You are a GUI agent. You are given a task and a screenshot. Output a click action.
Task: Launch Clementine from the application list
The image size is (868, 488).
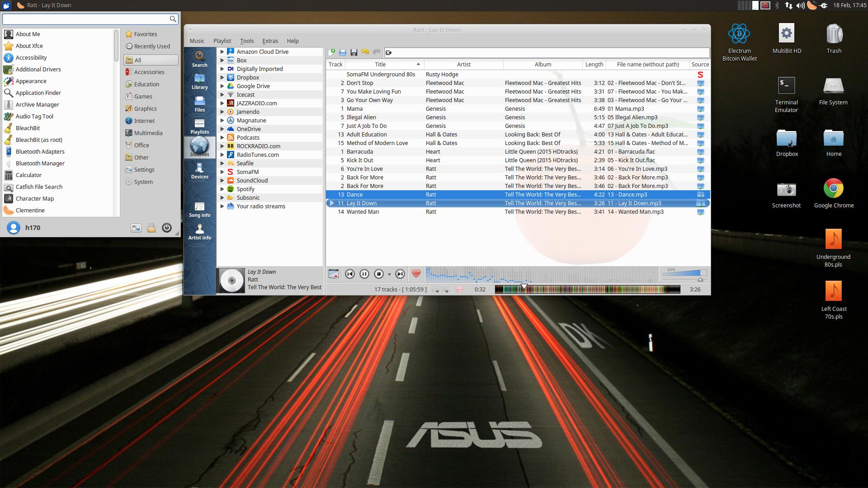(57, 210)
